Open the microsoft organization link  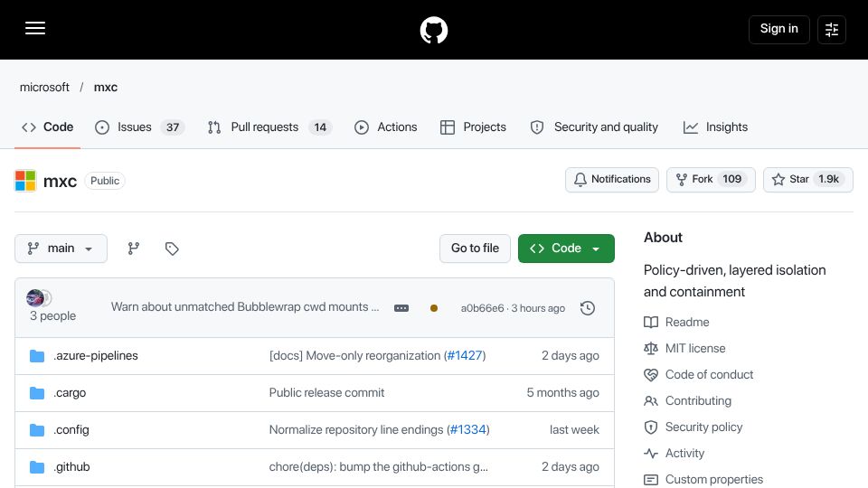pos(44,88)
